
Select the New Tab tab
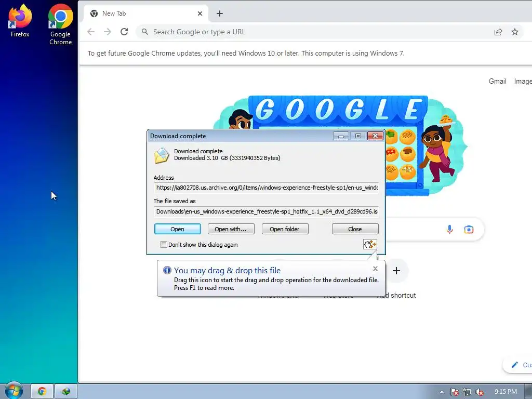[146, 14]
